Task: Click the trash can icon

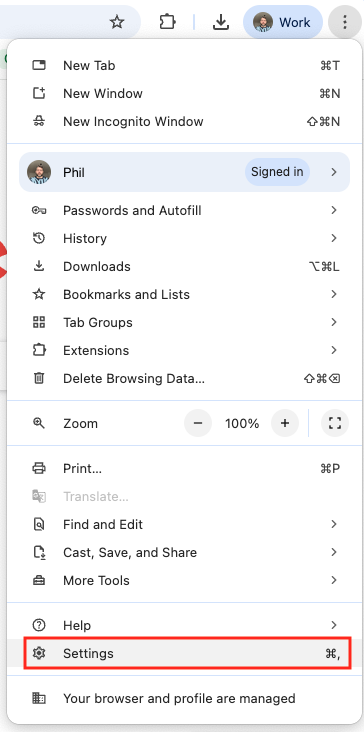Action: [39, 378]
